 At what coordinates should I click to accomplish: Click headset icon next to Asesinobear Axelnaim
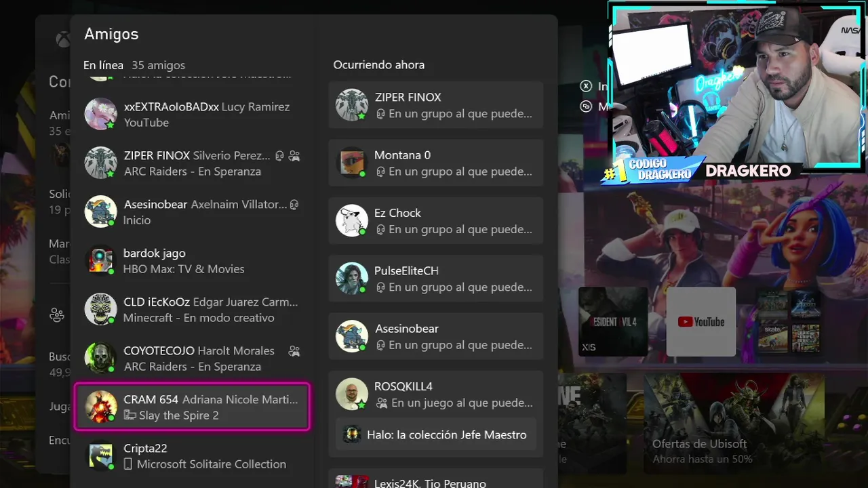(294, 205)
